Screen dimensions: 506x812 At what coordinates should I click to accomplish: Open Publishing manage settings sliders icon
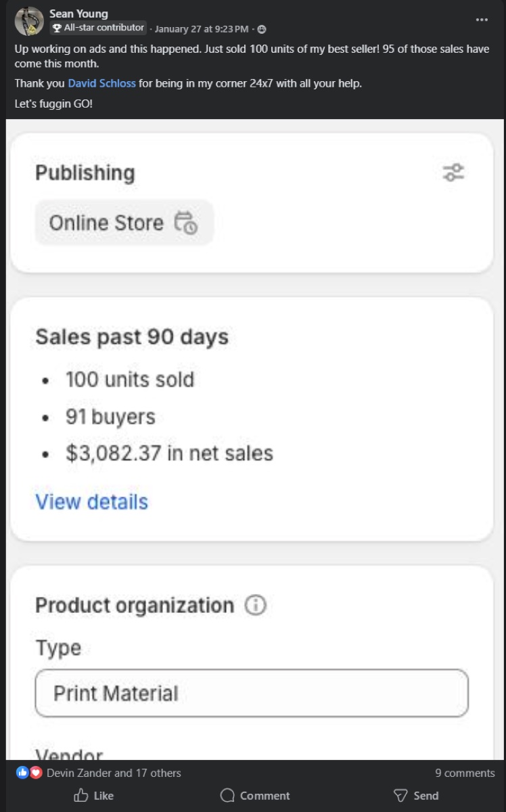[453, 172]
